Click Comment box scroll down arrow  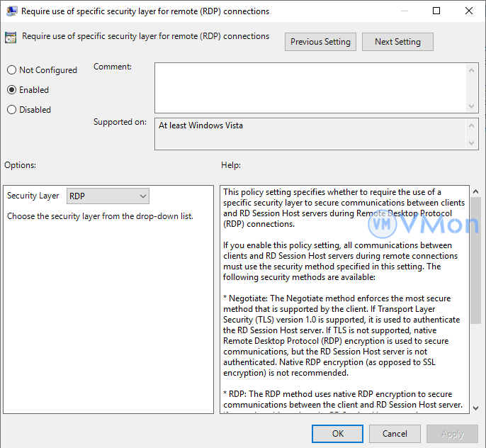coord(471,106)
